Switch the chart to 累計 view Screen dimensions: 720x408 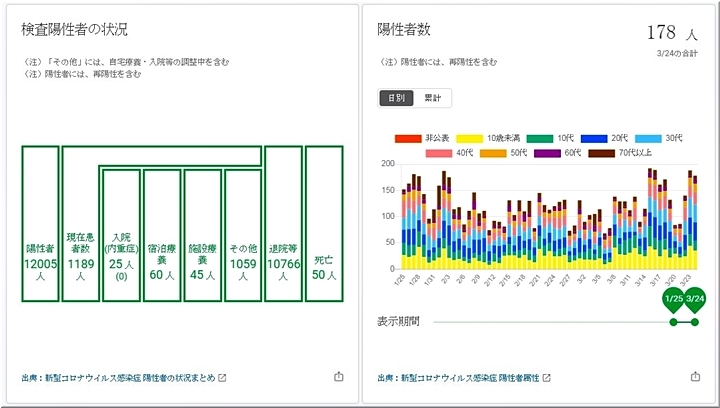tap(434, 98)
